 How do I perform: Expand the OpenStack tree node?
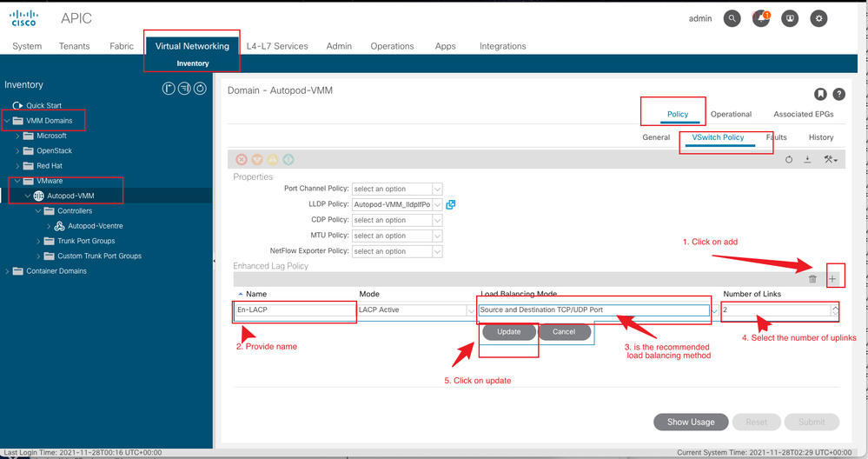[x=17, y=150]
